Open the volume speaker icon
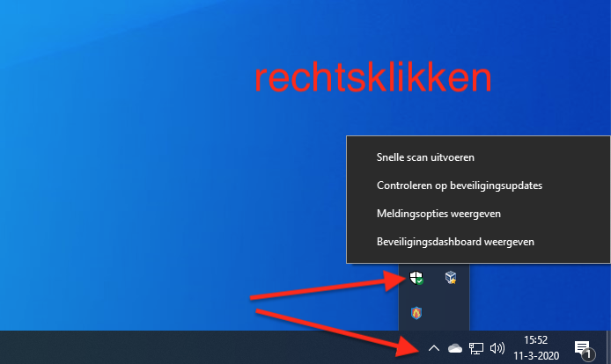This screenshot has width=611, height=364. [x=497, y=348]
